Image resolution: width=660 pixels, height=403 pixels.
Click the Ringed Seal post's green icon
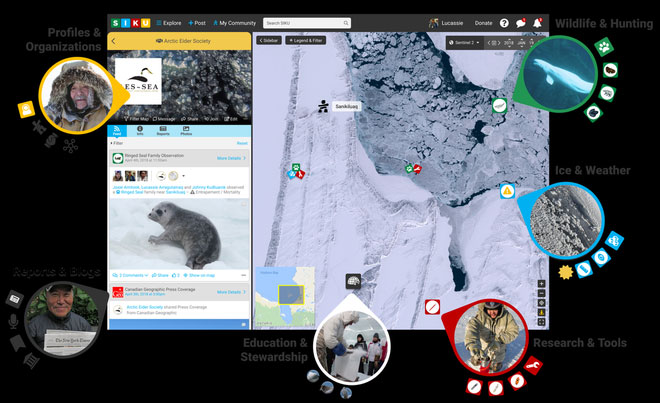point(117,158)
